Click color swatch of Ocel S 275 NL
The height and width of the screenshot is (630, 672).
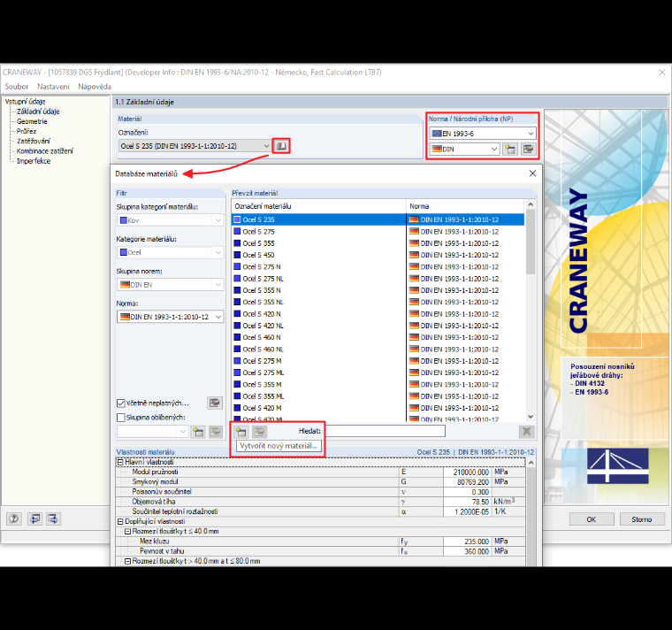coord(237,279)
